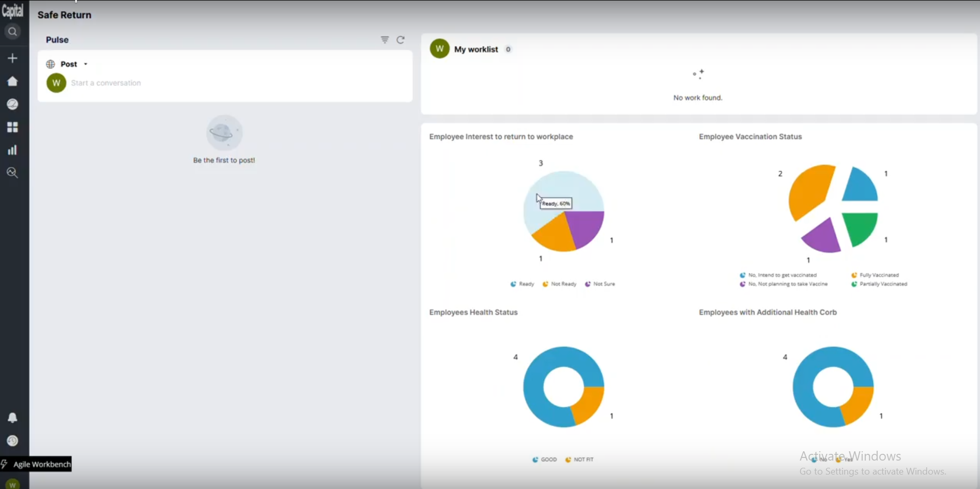The height and width of the screenshot is (489, 980).
Task: Click the Employees with Additional Health Corb title
Action: point(768,312)
